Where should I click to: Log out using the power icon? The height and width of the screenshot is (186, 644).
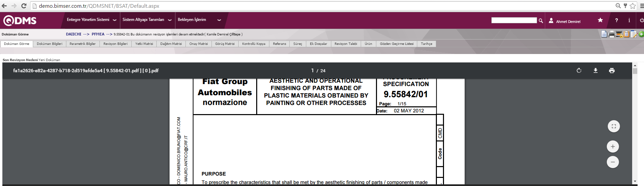coord(641,20)
